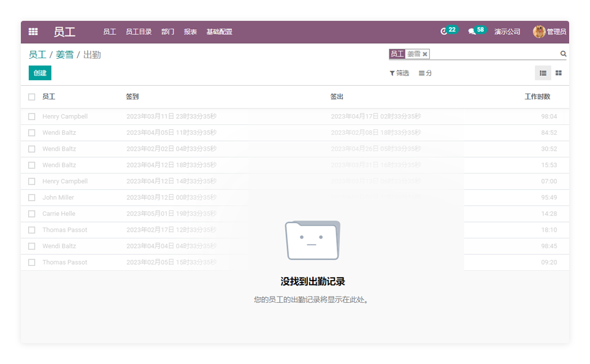The image size is (590, 364).
Task: Open the 员工目录 menu
Action: click(139, 32)
